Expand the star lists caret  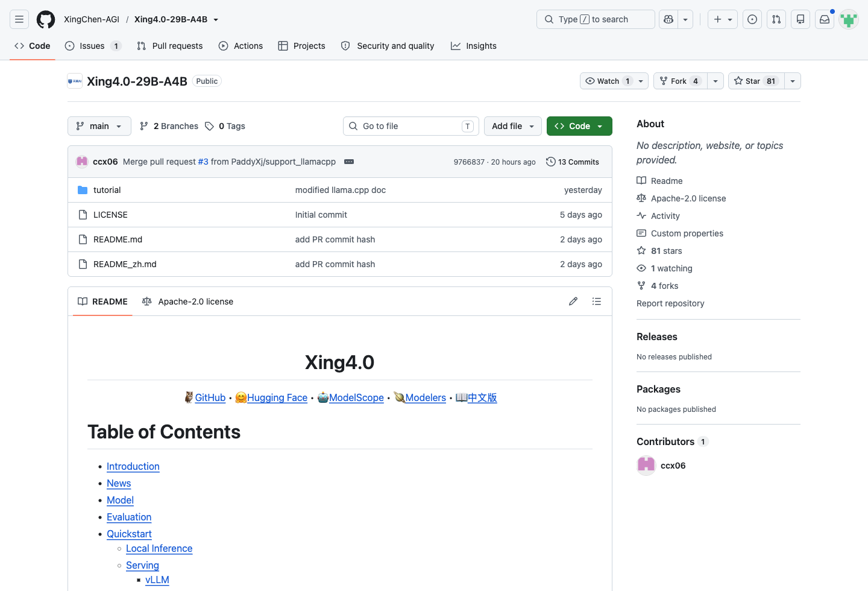point(793,81)
